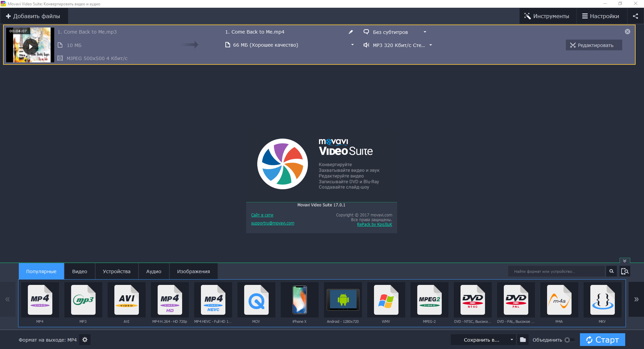Click output name 1. Come Back to Me.mp4
Viewport: 644px width, 349px height.
pyautogui.click(x=255, y=32)
